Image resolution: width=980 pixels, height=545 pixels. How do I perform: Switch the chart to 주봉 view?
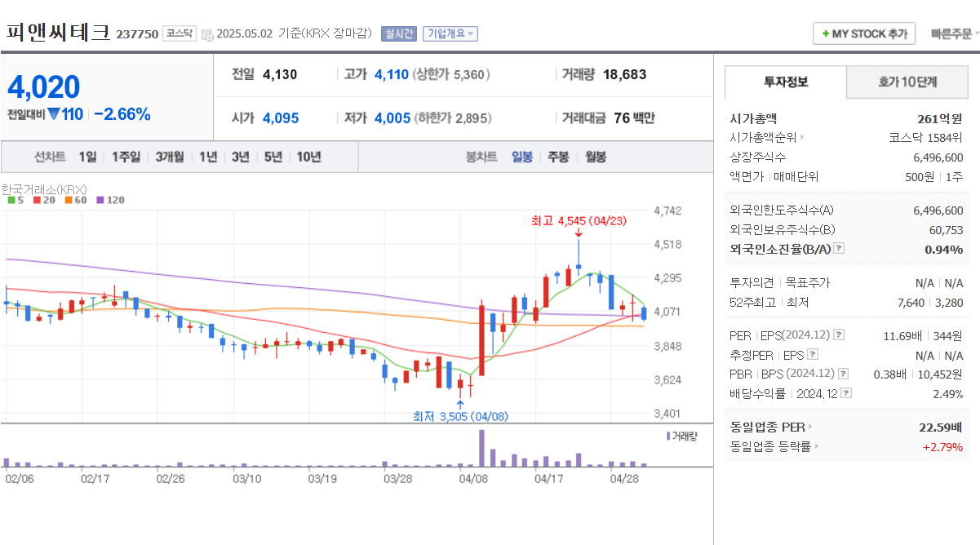pyautogui.click(x=557, y=156)
